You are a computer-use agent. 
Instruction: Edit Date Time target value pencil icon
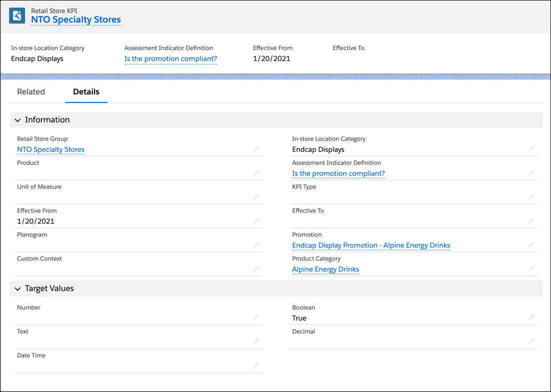click(256, 366)
